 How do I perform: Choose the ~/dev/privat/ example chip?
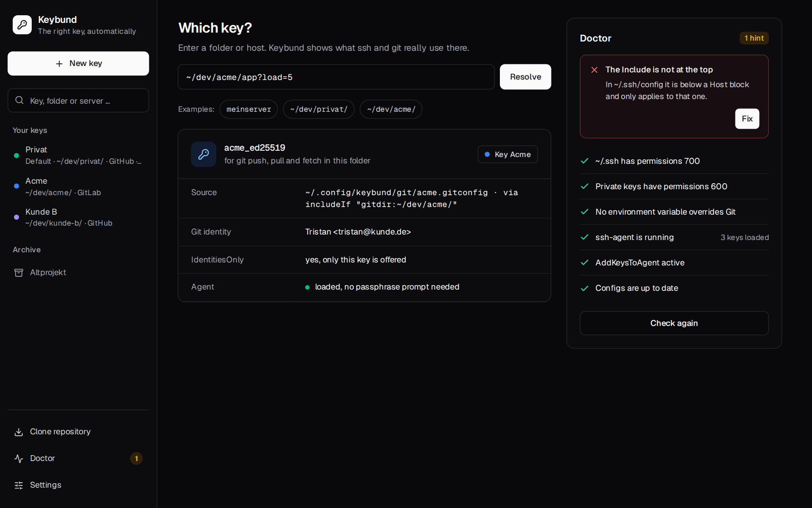[x=319, y=109]
